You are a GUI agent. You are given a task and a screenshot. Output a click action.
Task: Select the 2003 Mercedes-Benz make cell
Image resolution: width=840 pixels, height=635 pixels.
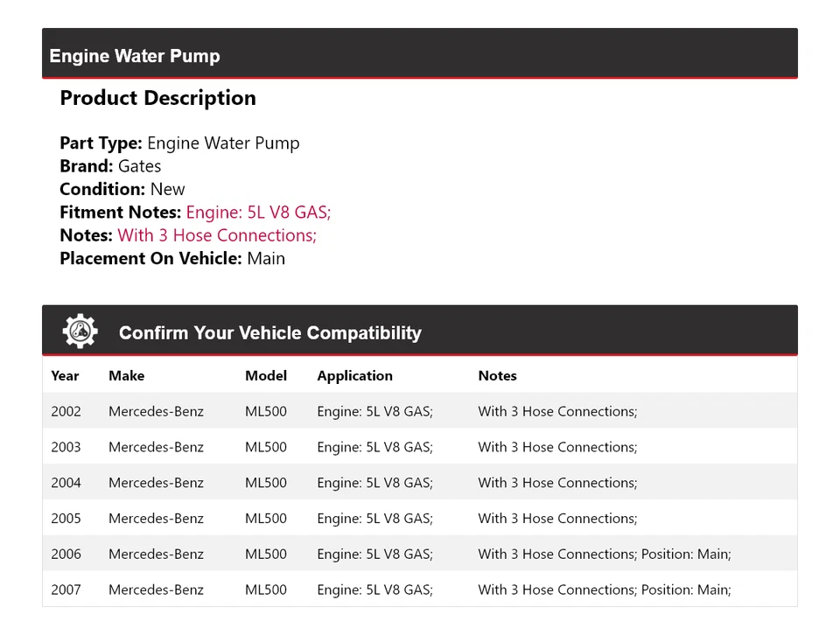point(156,447)
